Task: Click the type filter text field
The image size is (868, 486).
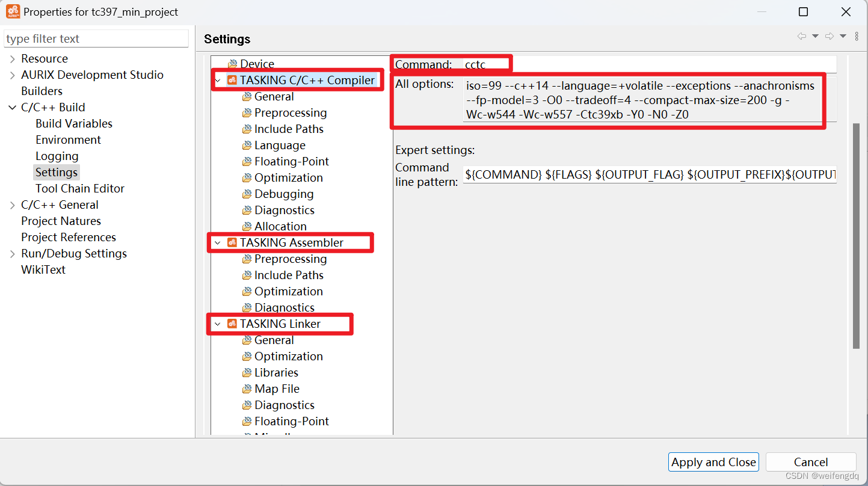Action: tap(96, 38)
